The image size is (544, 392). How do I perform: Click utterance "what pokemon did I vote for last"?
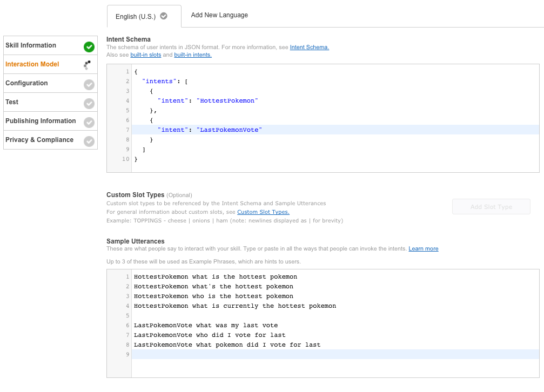tap(258, 345)
